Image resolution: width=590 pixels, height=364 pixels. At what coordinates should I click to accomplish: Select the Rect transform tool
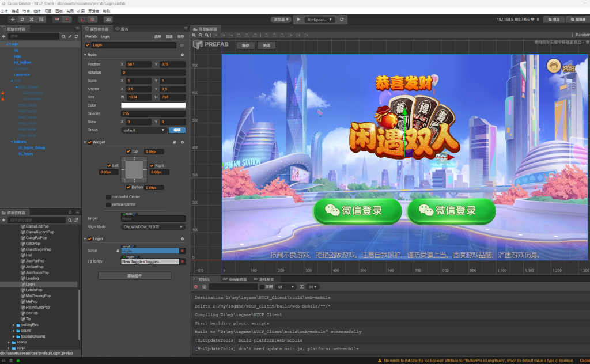point(41,20)
